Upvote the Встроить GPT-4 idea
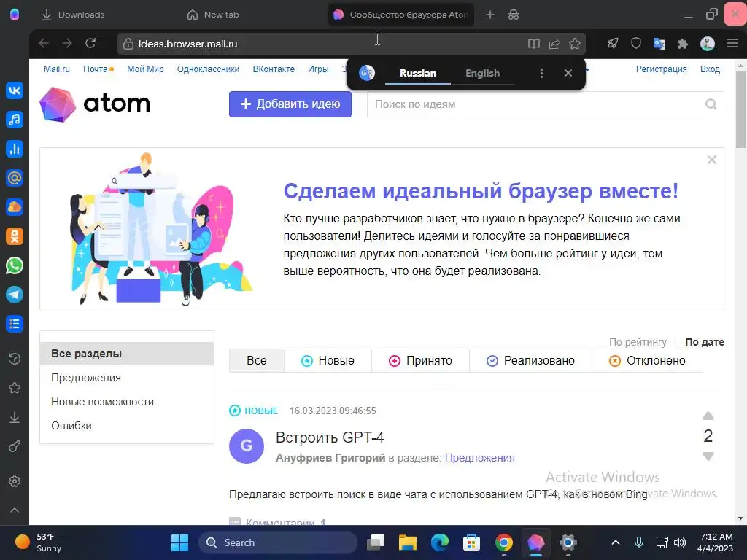747x560 pixels. pos(708,416)
